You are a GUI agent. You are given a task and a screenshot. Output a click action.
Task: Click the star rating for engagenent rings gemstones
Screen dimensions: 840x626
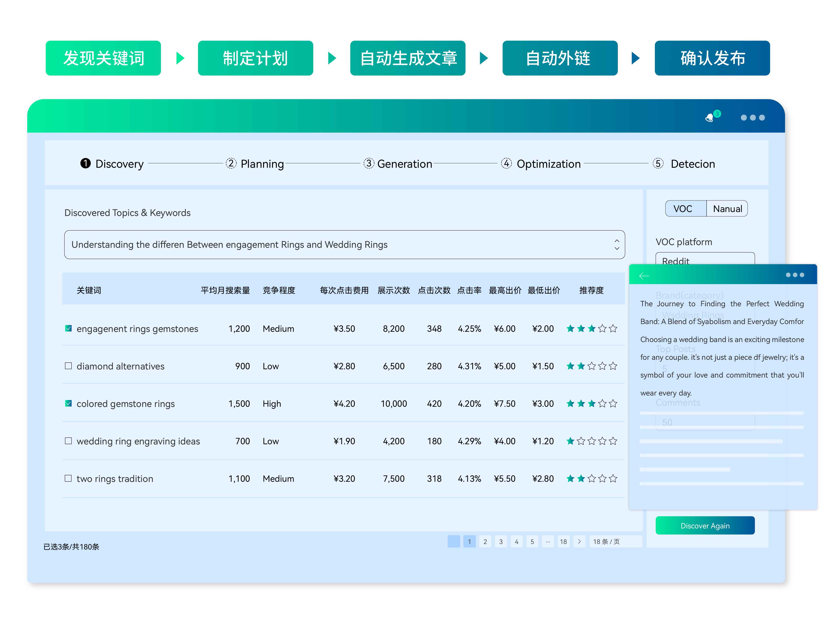(591, 328)
